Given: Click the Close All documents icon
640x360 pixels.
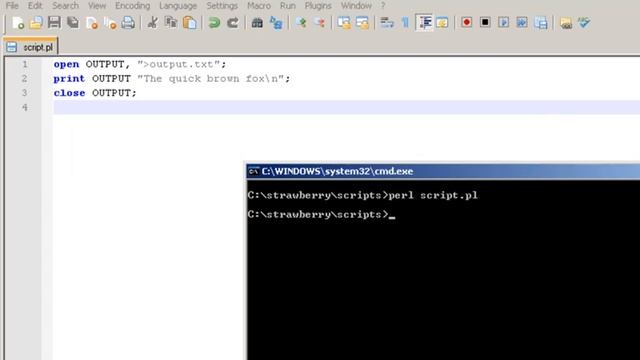Looking at the screenshot, I should point(110,23).
